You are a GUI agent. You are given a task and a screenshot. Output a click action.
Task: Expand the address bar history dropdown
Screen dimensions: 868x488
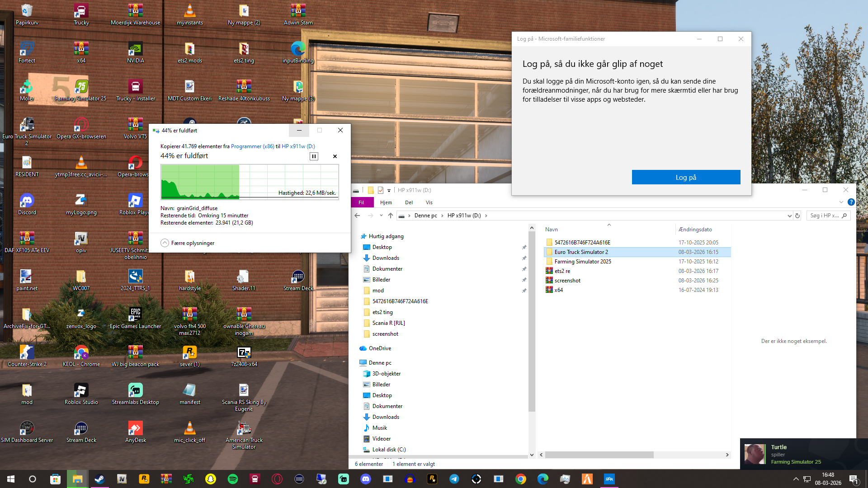[789, 216]
